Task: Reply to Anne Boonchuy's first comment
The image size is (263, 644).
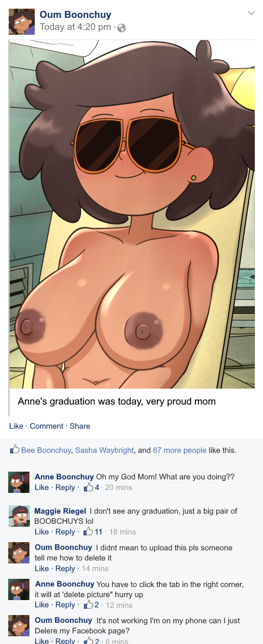Action: pos(65,487)
